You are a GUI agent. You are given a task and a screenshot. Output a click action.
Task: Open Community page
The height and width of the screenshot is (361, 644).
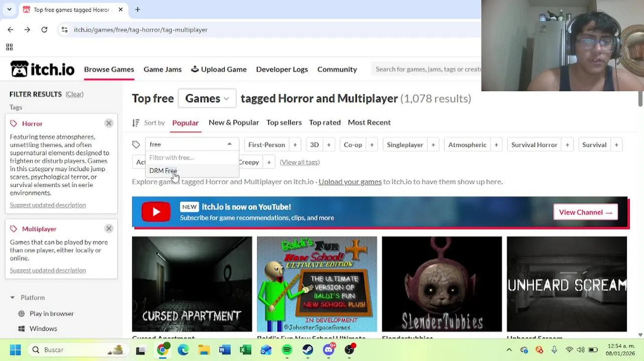pyautogui.click(x=337, y=69)
